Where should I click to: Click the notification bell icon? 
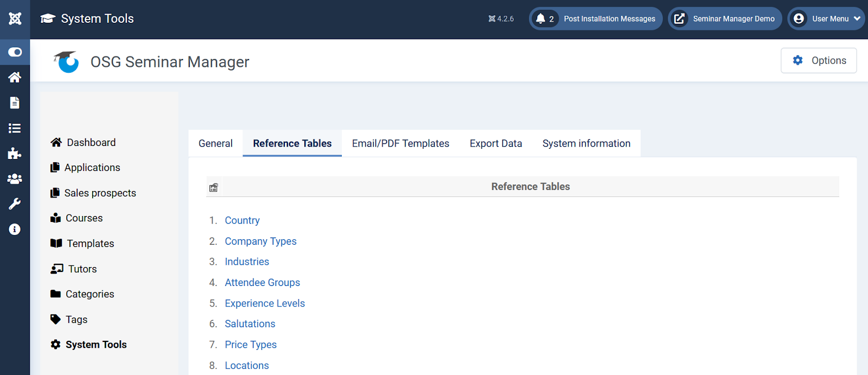[540, 18]
